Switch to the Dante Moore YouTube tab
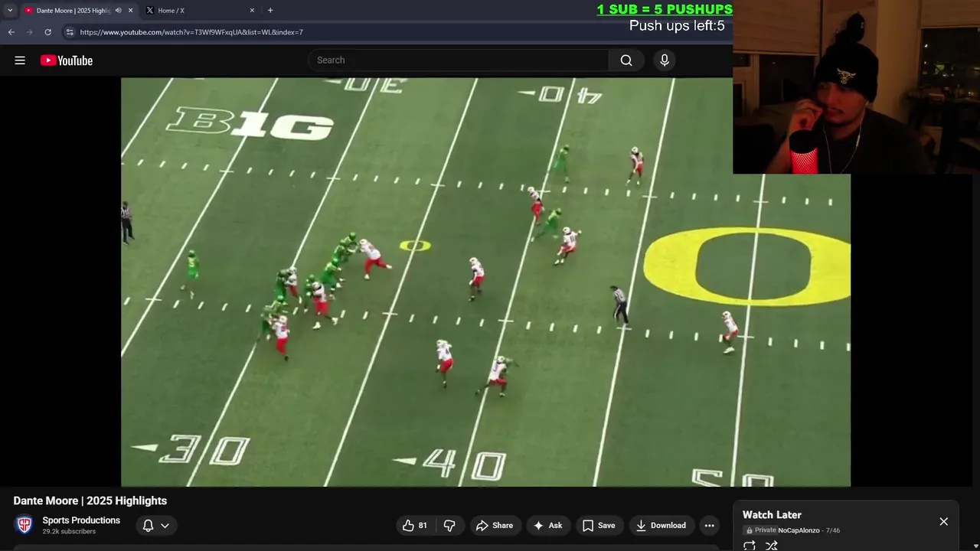980x551 pixels. (x=73, y=11)
